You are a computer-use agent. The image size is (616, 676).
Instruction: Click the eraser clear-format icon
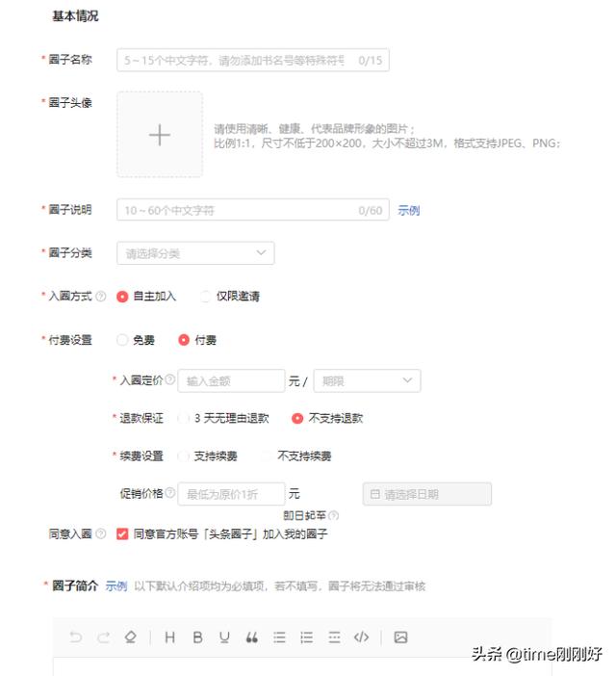[131, 637]
